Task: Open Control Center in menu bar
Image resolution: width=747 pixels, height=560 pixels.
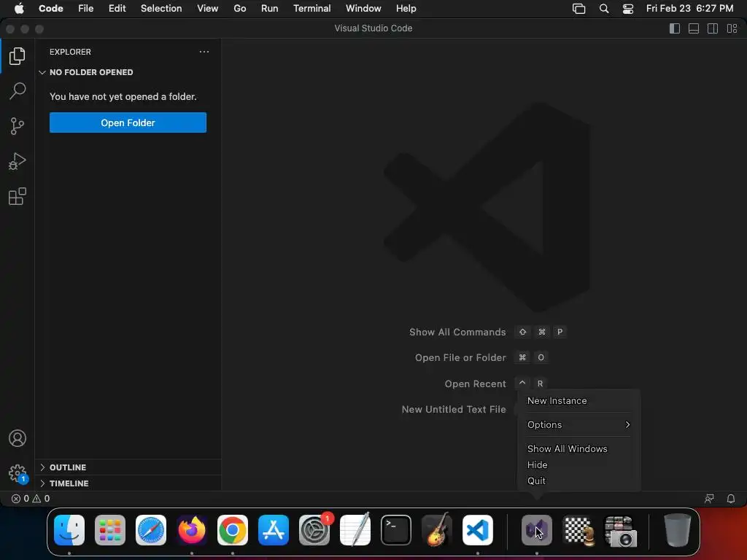Action: coord(628,9)
